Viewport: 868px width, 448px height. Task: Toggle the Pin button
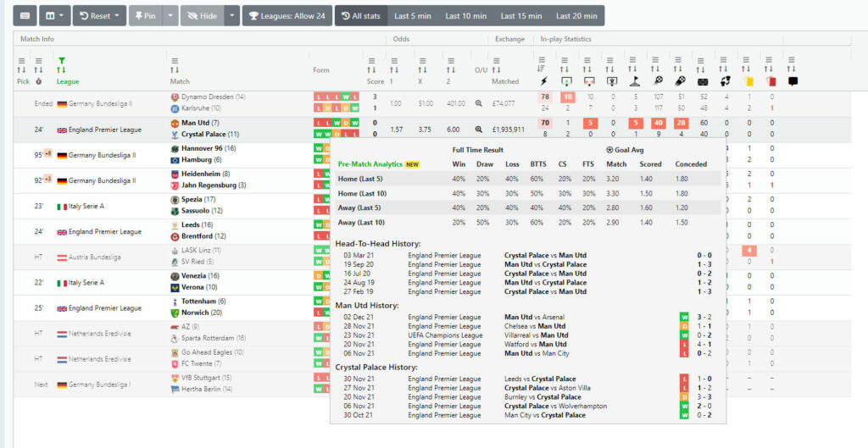tap(147, 16)
